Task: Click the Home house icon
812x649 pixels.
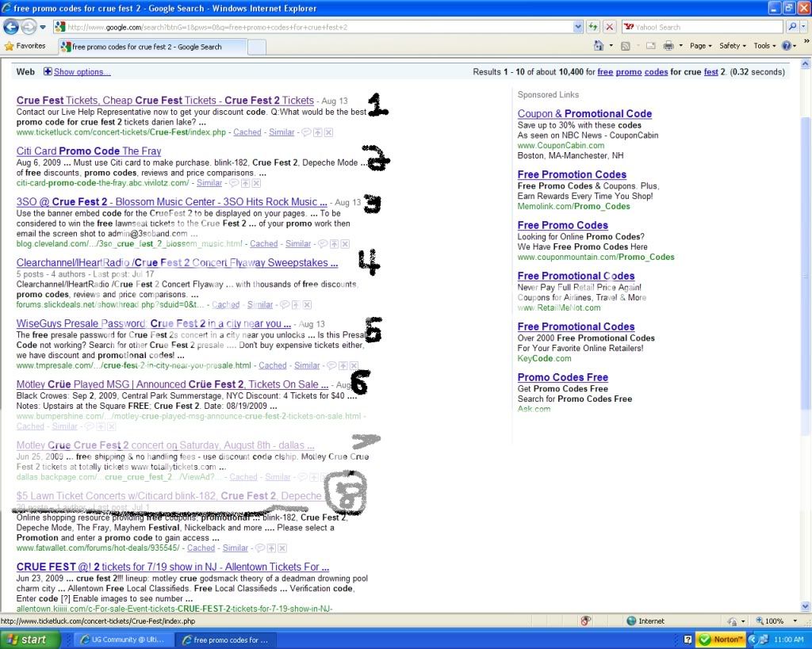Action: 599,46
